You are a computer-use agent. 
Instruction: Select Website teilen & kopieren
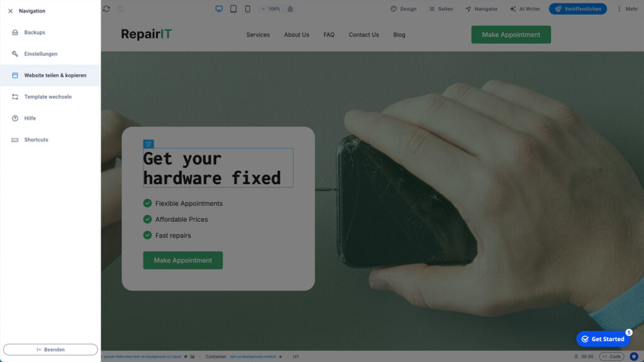(55, 75)
